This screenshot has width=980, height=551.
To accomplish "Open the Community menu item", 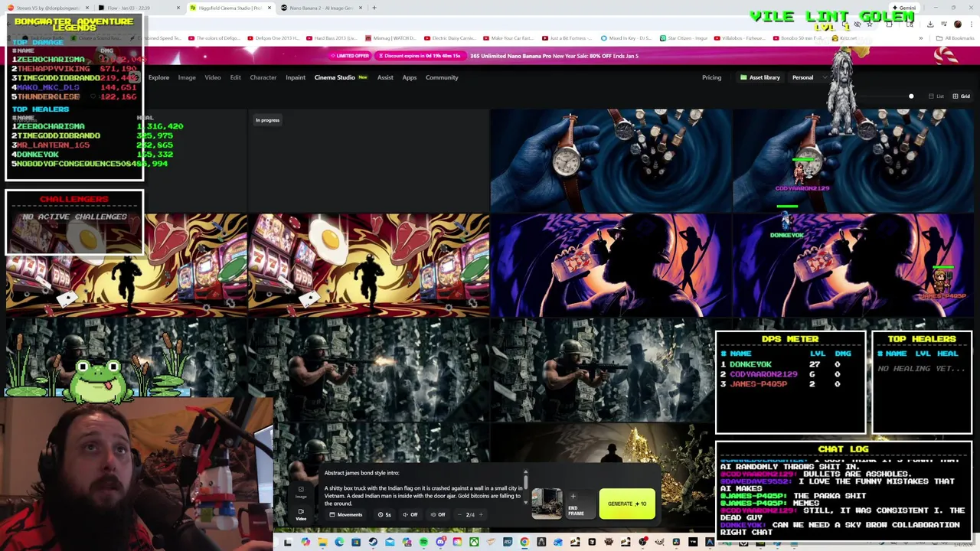I will tap(442, 77).
